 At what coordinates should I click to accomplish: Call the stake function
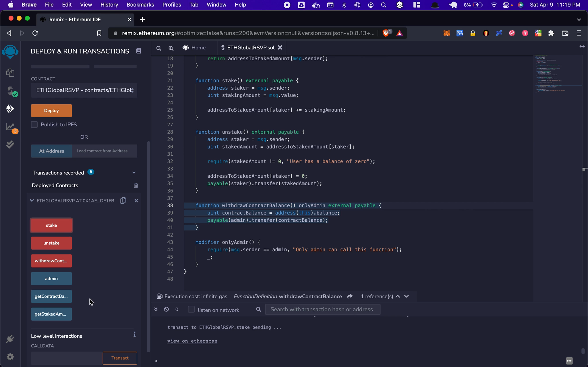[51, 225]
